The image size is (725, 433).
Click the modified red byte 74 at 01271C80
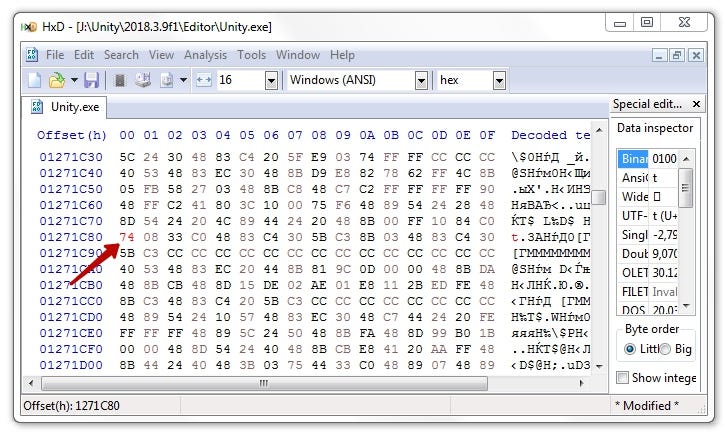[x=127, y=237]
